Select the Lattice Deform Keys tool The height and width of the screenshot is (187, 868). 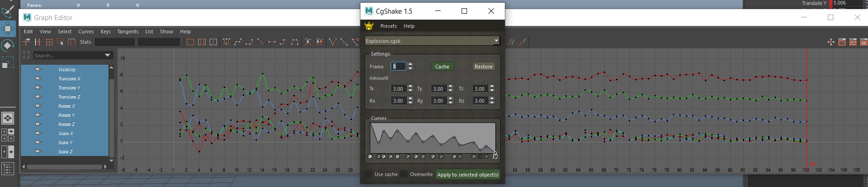point(49,42)
